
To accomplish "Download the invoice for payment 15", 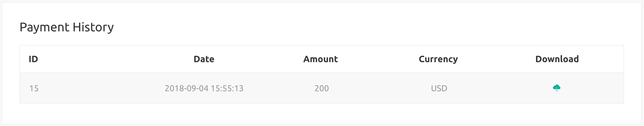I will (x=557, y=88).
